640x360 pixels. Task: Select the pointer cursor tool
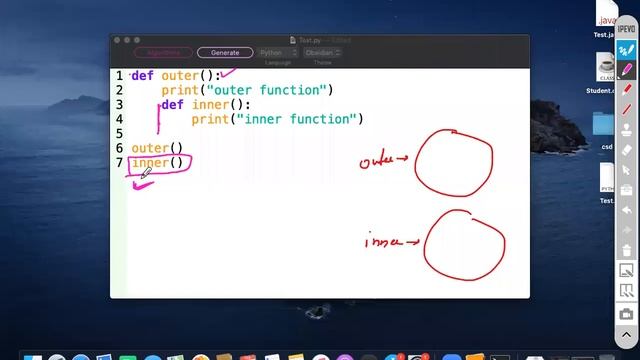(x=627, y=170)
